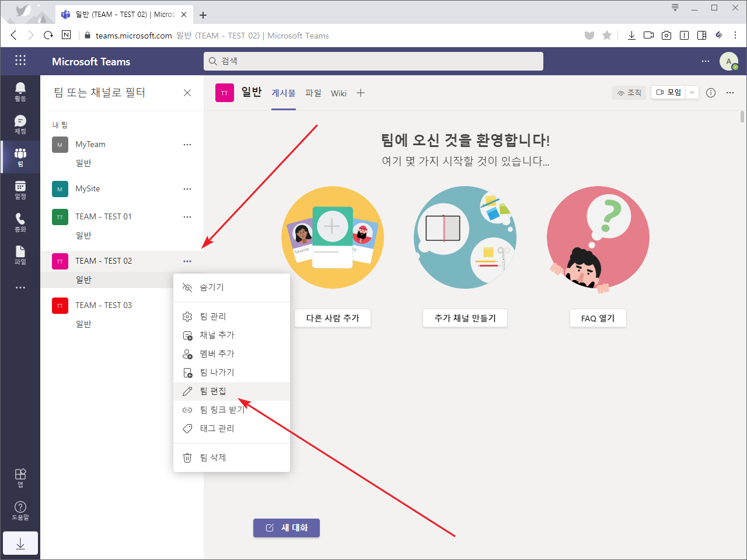This screenshot has width=747, height=560.
Task: Switch to the 게시물 tab
Action: coord(284,93)
